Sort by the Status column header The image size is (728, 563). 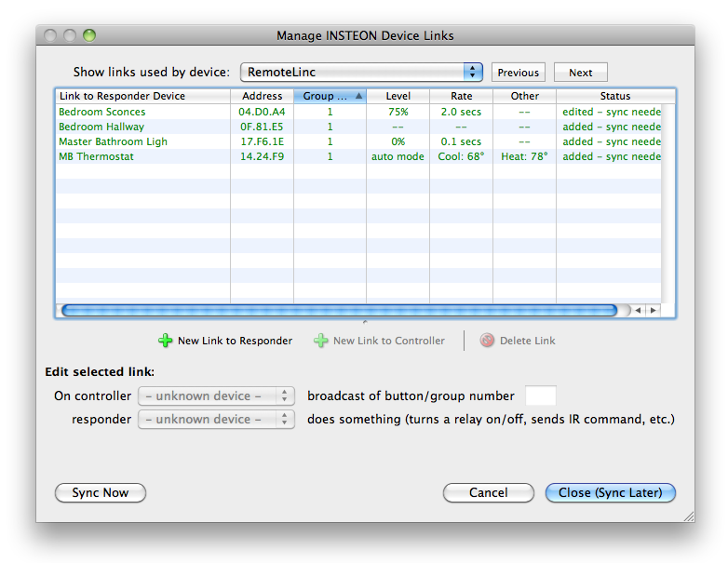[x=615, y=96]
